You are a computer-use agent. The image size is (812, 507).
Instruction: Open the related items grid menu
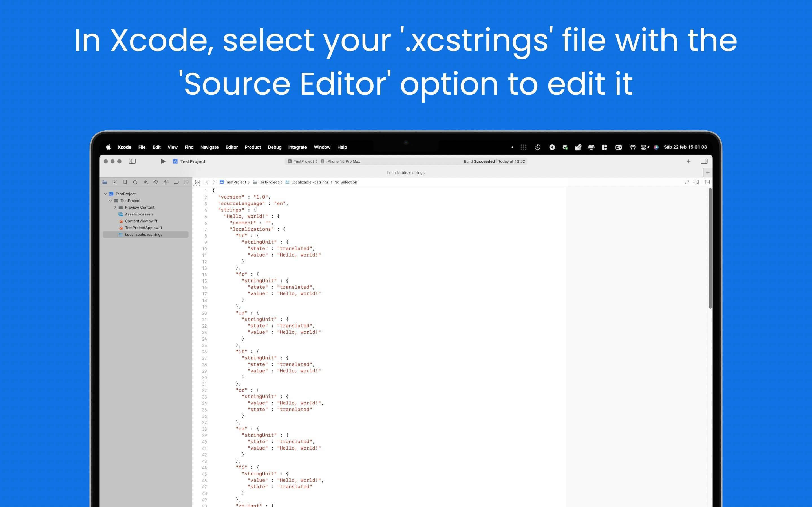point(197,182)
